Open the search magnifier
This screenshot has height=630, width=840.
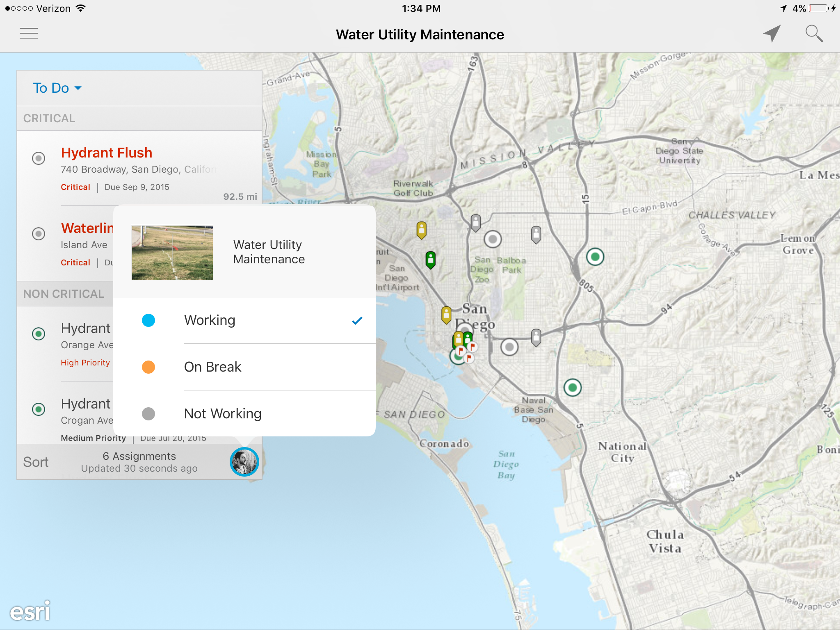(x=814, y=33)
